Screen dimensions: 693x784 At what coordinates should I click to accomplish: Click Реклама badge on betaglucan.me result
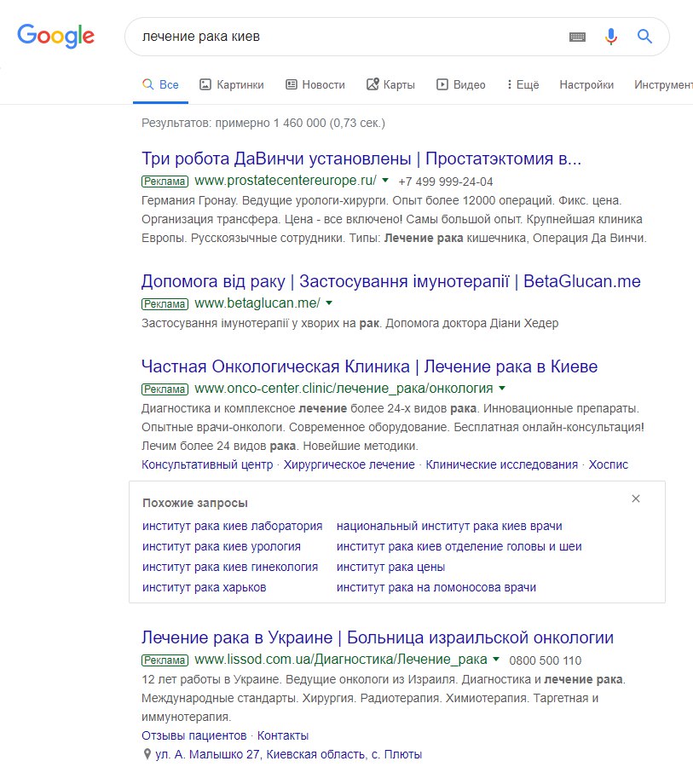[165, 304]
